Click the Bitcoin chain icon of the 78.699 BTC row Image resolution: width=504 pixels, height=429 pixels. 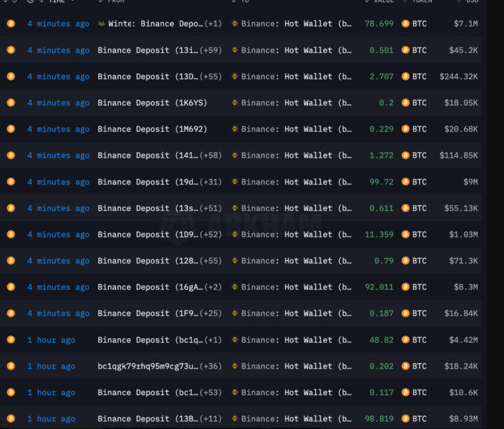(x=11, y=24)
